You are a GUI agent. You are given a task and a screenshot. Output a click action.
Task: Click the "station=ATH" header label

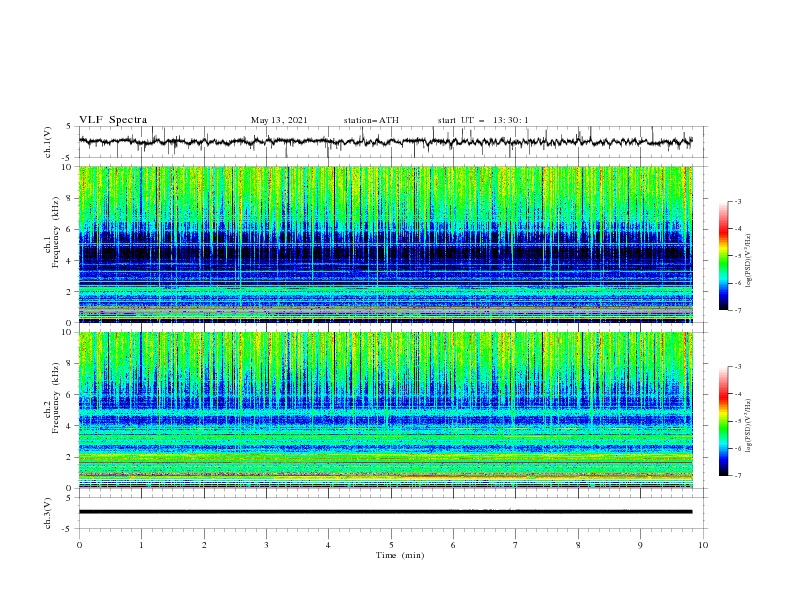(x=371, y=120)
